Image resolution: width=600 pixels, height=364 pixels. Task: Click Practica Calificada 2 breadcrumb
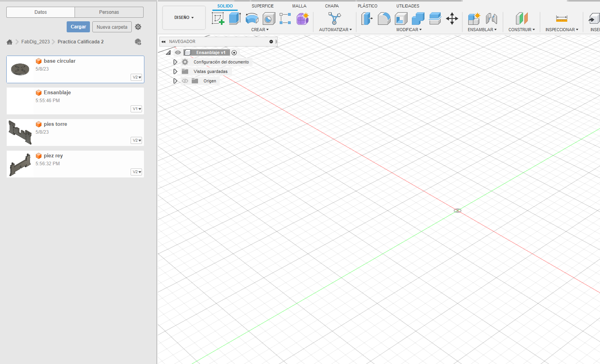[80, 42]
